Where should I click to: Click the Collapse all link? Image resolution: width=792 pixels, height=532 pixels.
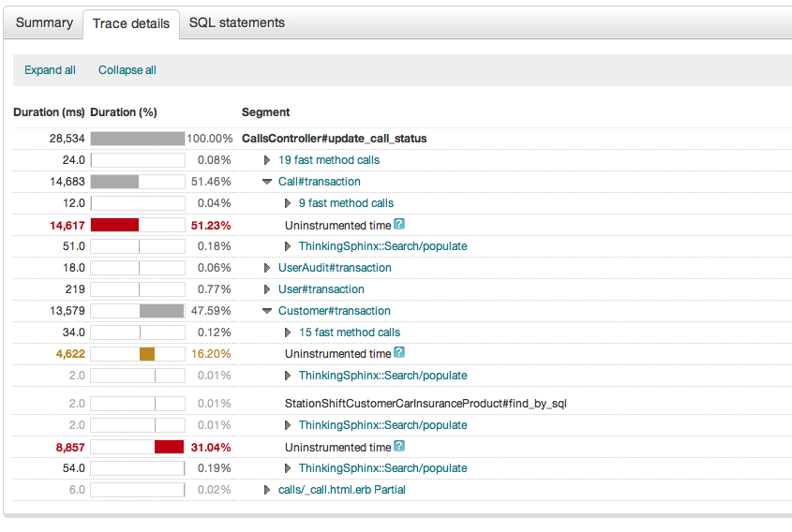[x=127, y=70]
